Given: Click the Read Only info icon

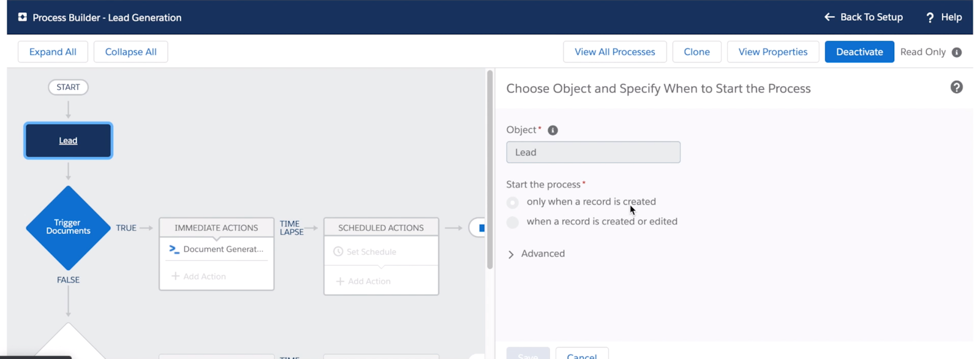Looking at the screenshot, I should tap(957, 52).
